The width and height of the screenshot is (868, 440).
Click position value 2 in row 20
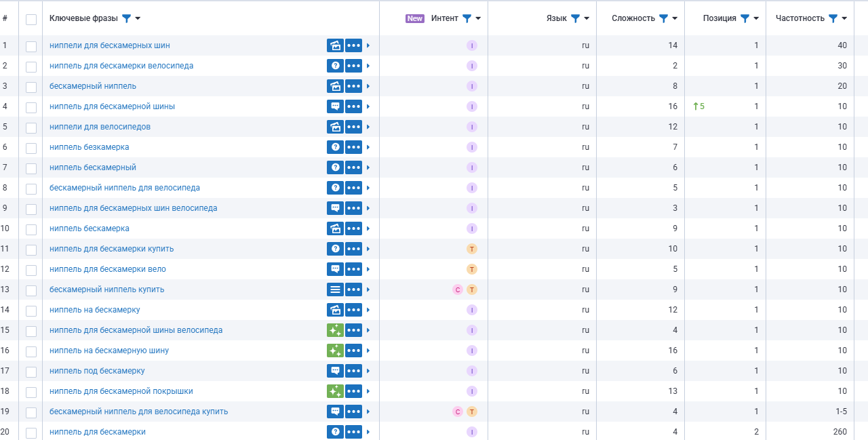(x=756, y=432)
